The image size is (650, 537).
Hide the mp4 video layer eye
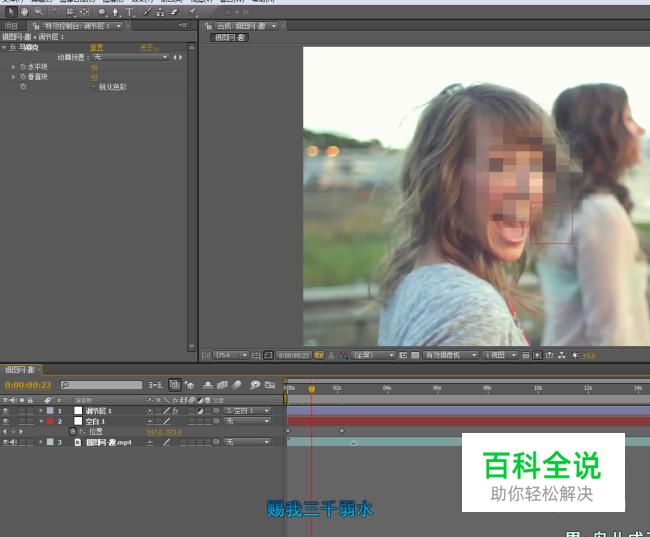coord(5,442)
